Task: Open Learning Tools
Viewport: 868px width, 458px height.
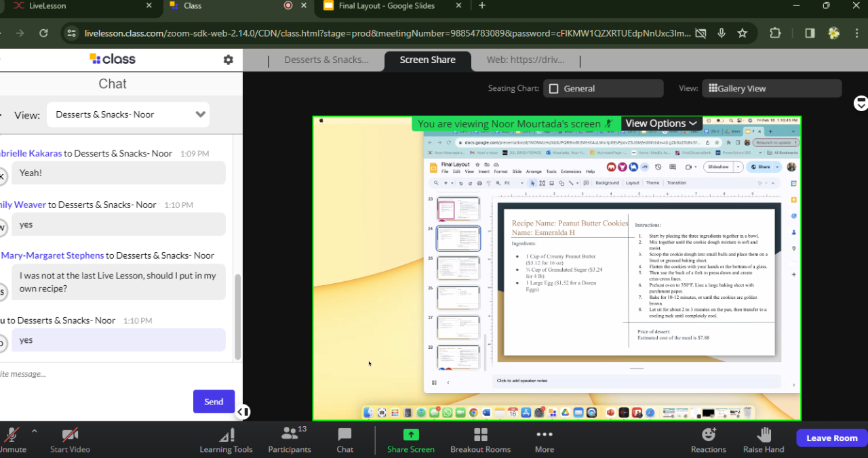Action: pos(226,440)
